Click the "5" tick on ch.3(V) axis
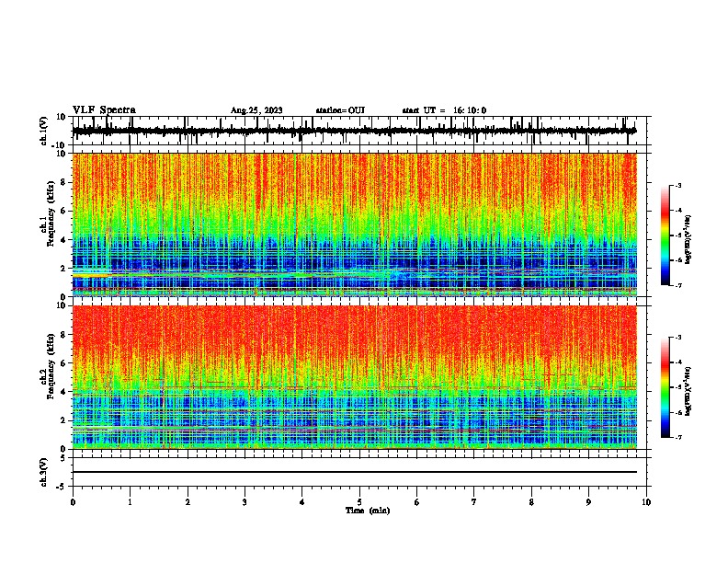The width and height of the screenshot is (728, 563). 64,458
